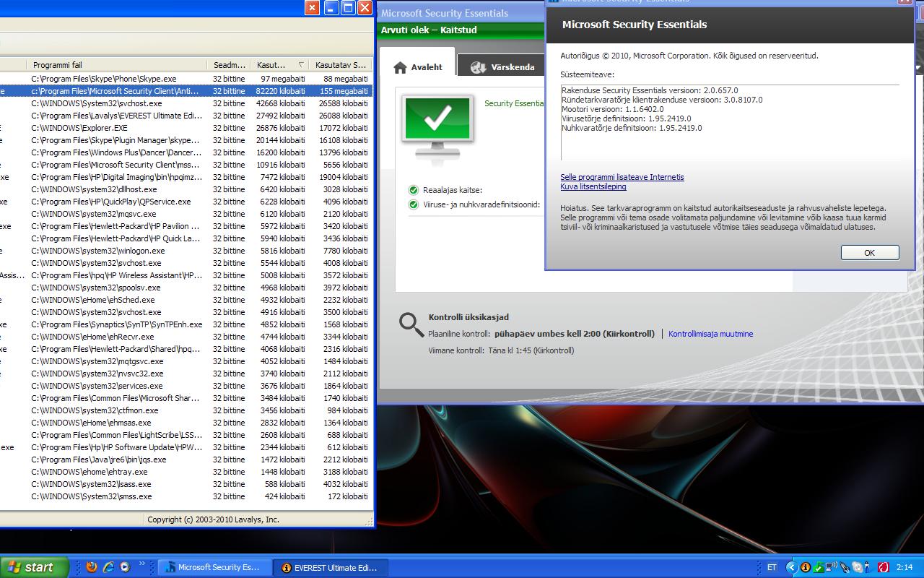The height and width of the screenshot is (578, 924).
Task: Open Security Essentials green tray icon
Action: click(819, 568)
